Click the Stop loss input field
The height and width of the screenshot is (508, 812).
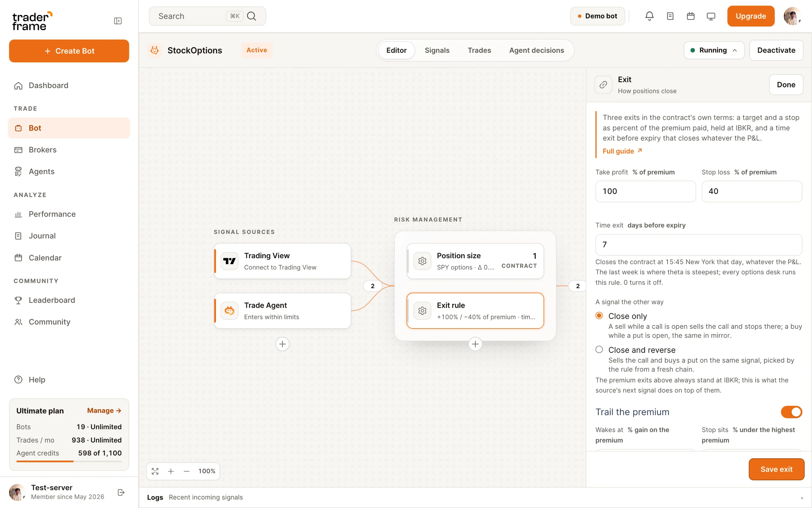751,191
